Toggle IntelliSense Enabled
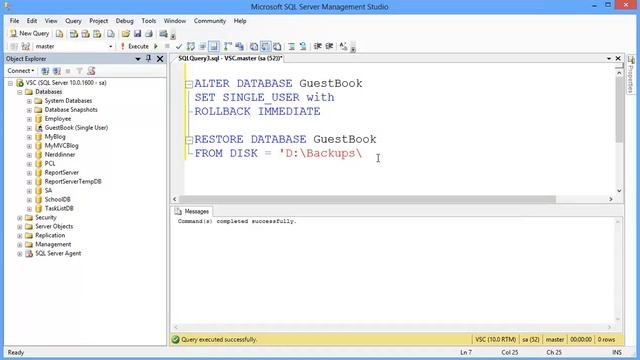 coord(214,47)
